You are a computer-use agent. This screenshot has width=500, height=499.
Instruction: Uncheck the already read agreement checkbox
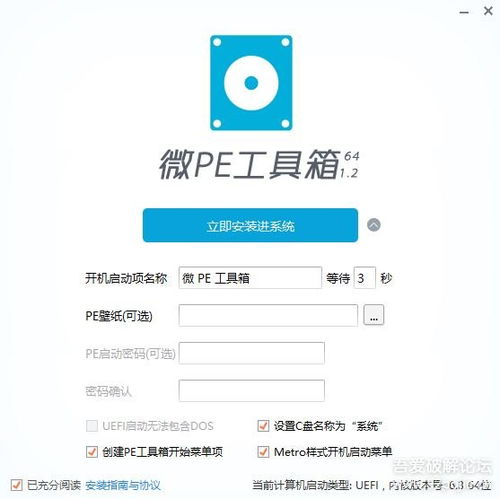16,485
